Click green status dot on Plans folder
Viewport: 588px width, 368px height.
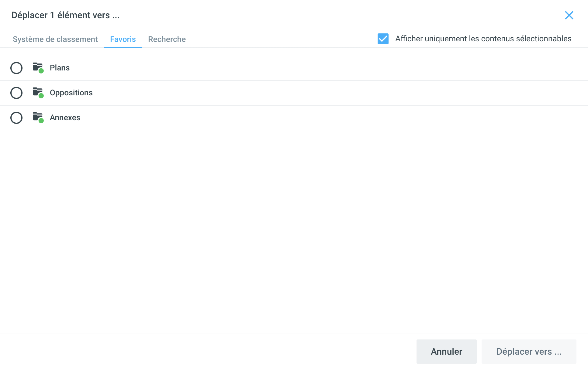(41, 71)
